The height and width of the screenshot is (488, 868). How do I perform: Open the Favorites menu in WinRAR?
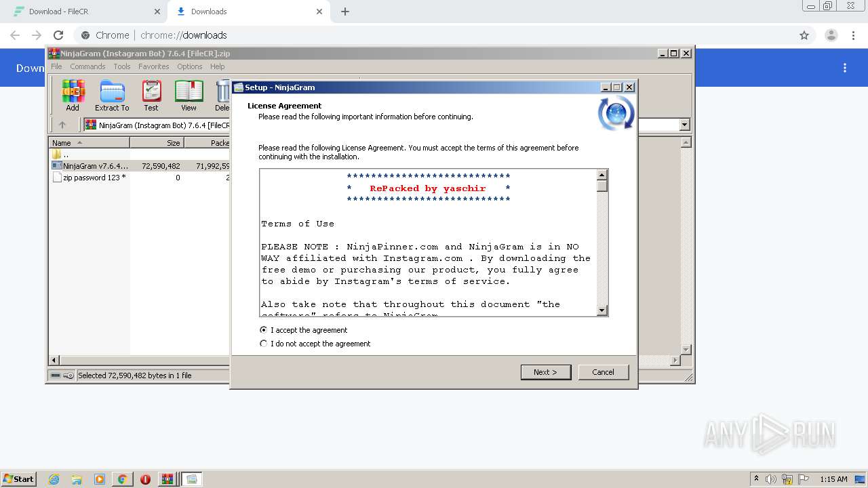(154, 66)
